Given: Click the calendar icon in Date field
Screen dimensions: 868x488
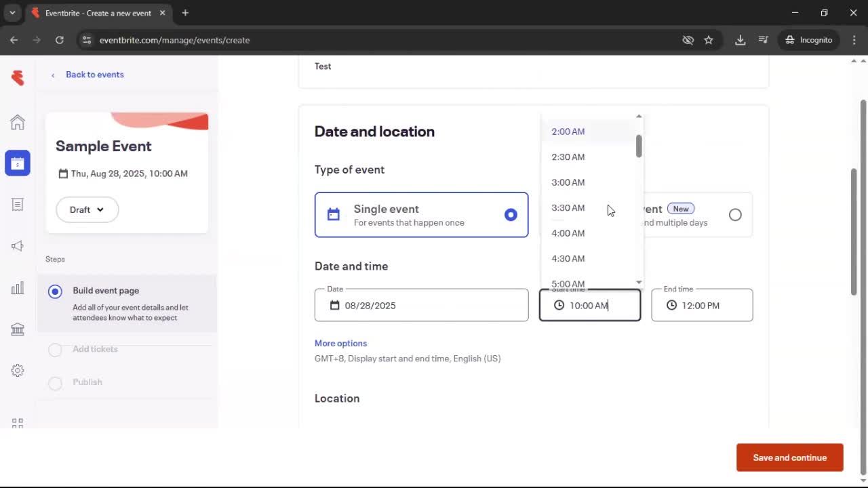Looking at the screenshot, I should (x=334, y=306).
